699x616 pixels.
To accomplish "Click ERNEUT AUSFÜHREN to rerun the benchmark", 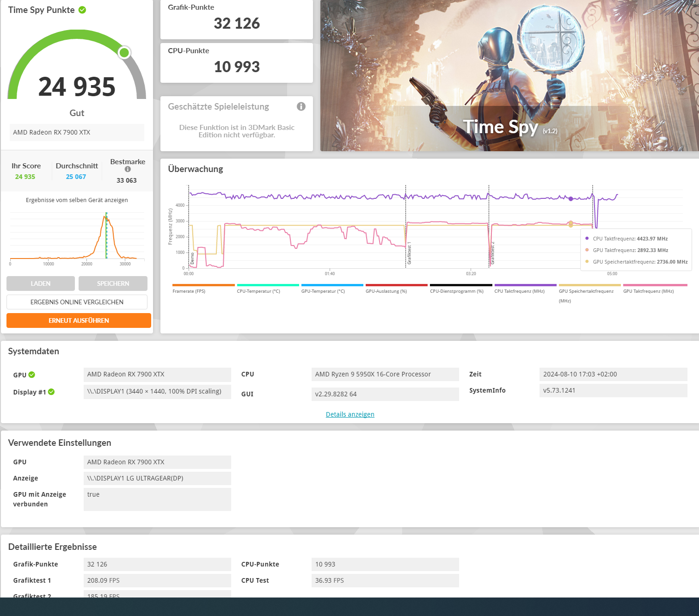I will click(79, 320).
